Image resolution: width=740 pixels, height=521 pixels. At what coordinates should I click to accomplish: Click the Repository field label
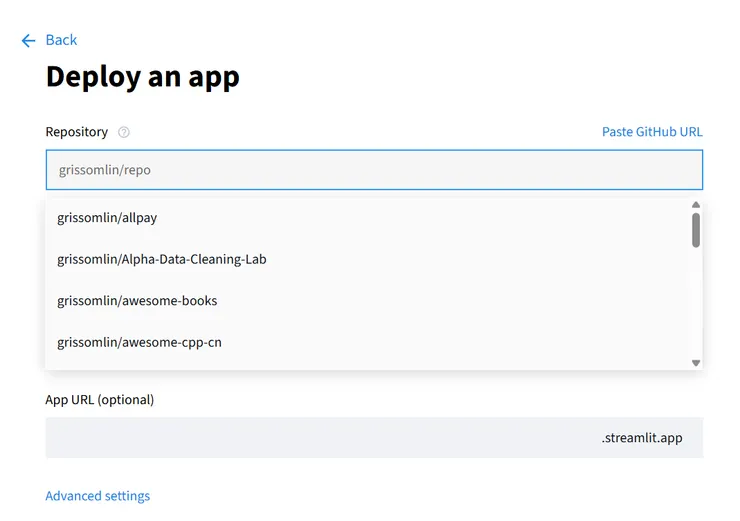pyautogui.click(x=76, y=132)
